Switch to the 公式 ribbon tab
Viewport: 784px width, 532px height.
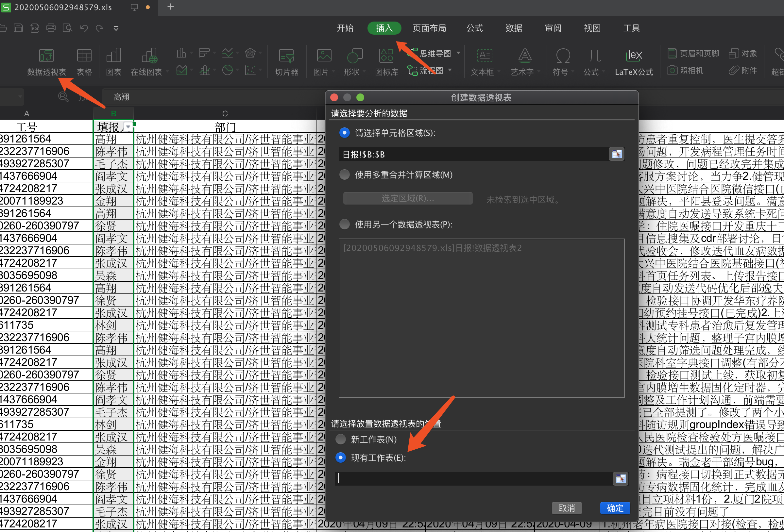point(475,28)
